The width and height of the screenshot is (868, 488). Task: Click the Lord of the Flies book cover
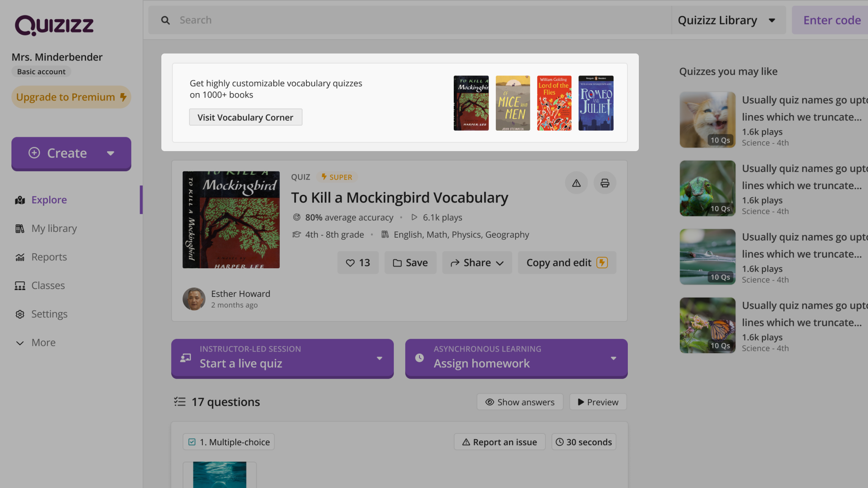554,103
